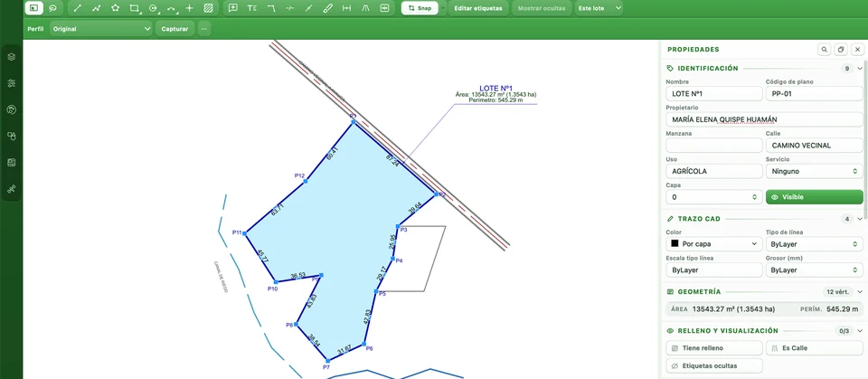Open the Este lote scope dropdown

point(599,8)
